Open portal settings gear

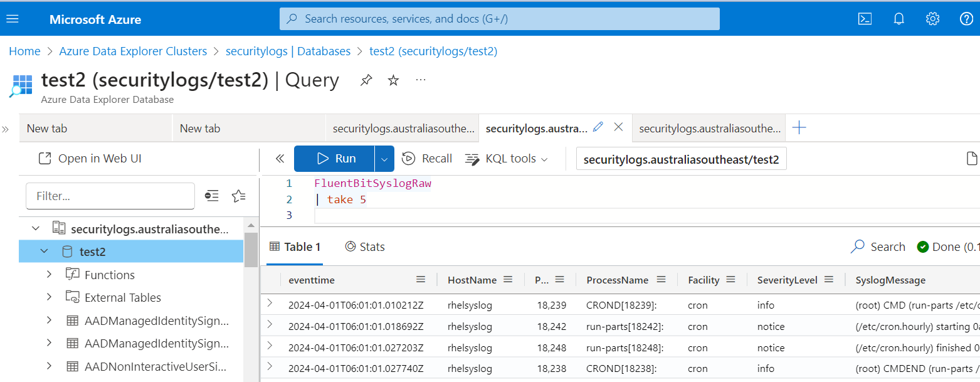(932, 19)
